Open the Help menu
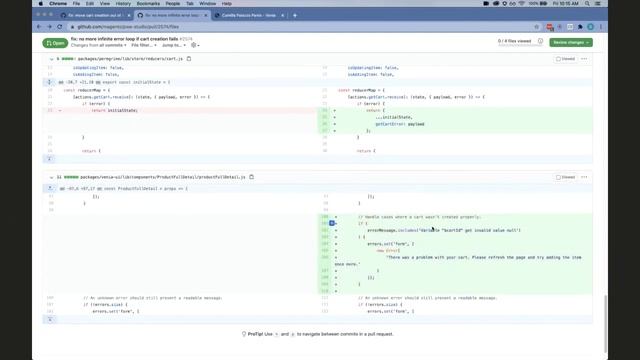 pos(227,4)
